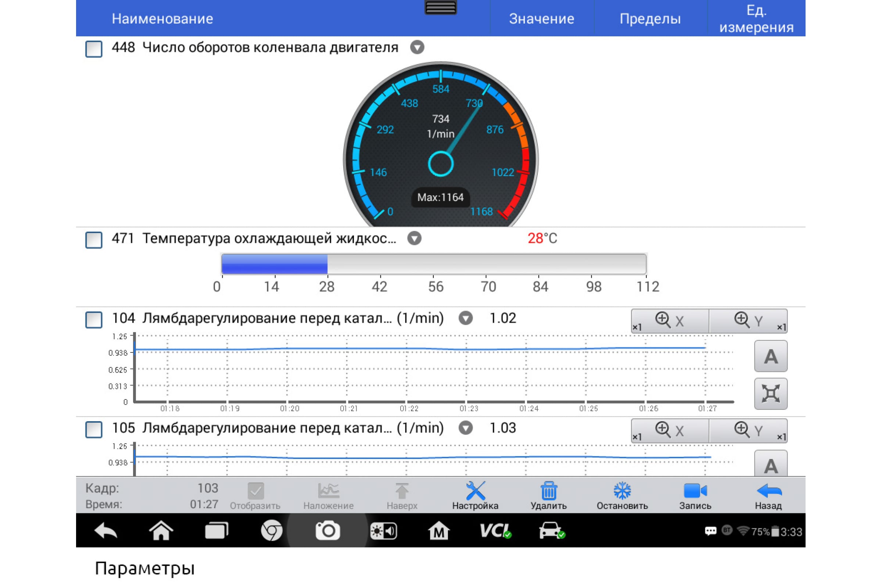Take screenshot with camera icon
882x588 pixels.
tap(328, 531)
